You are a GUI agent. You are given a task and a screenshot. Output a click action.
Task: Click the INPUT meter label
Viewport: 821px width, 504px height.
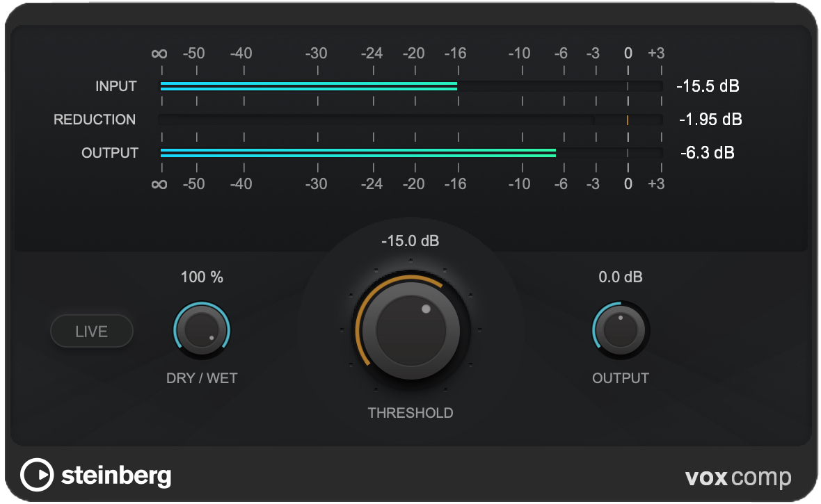pos(116,86)
